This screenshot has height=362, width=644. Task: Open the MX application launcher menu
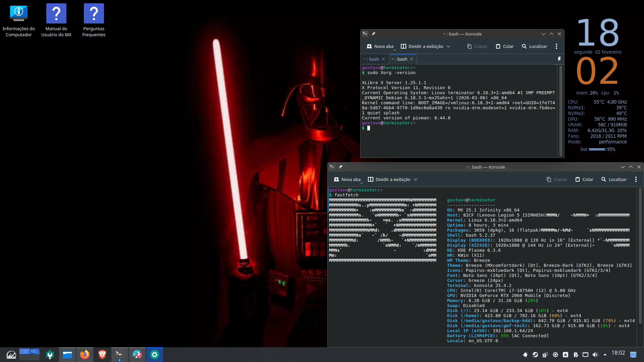11,355
